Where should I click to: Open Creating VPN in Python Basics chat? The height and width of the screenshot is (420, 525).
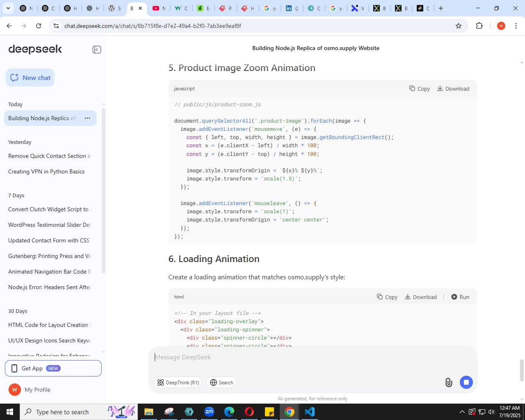coord(50,171)
